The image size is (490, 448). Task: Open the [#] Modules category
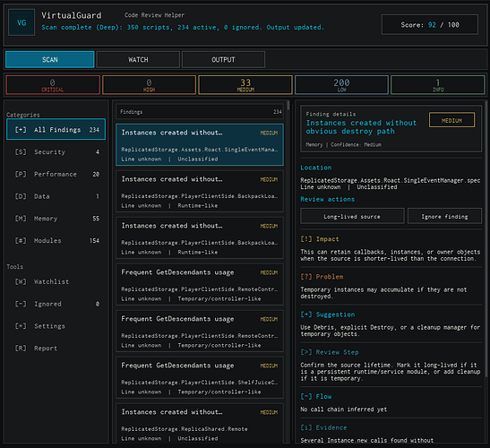(56, 240)
